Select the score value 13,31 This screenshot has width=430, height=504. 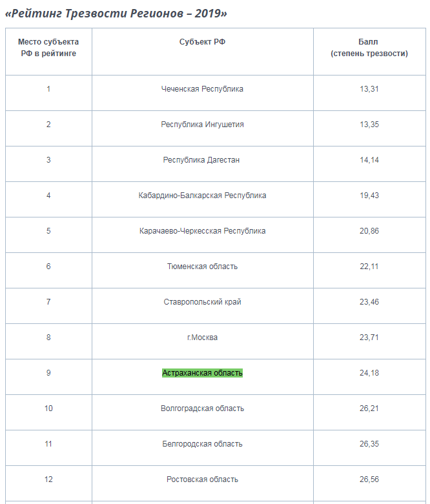click(369, 89)
